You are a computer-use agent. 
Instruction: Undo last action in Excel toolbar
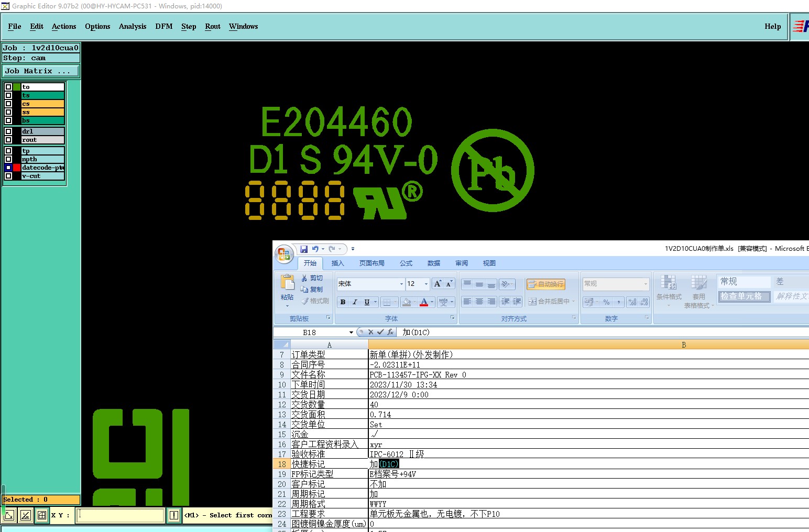click(315, 249)
